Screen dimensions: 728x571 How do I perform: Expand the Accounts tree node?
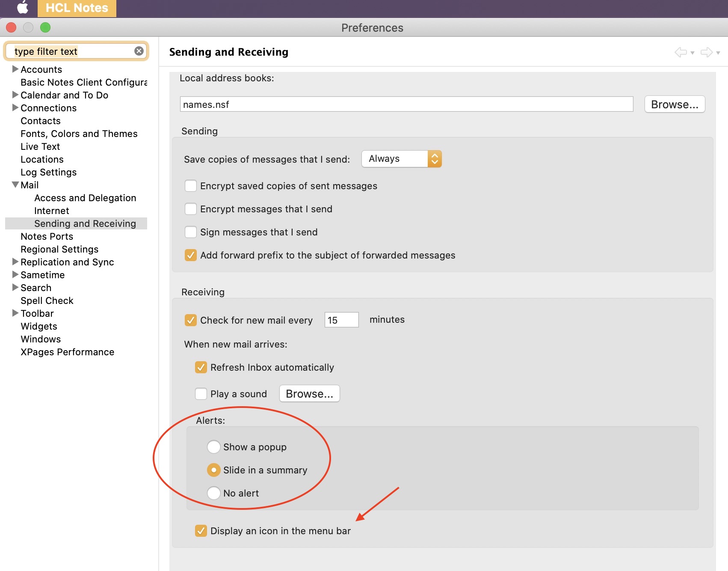pos(15,69)
